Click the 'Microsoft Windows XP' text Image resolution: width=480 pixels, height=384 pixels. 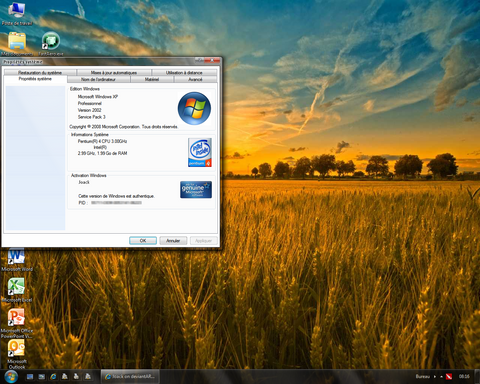98,97
